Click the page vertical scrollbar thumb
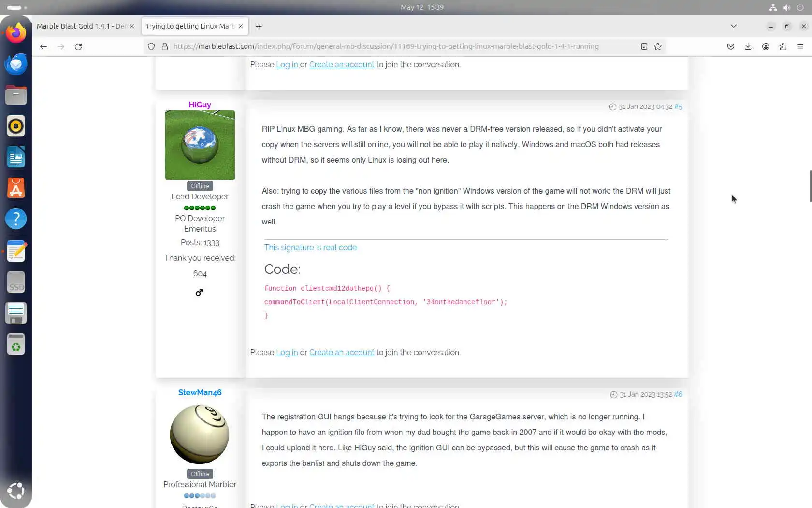 click(x=811, y=186)
